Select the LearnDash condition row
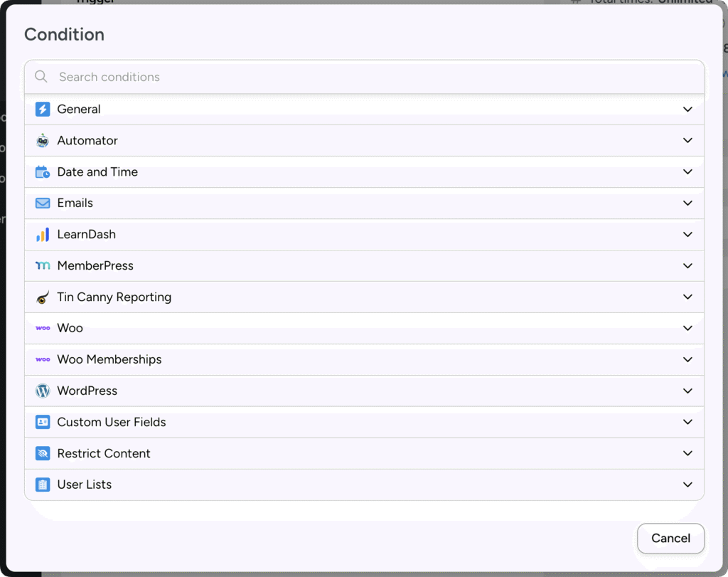Image resolution: width=728 pixels, height=577 pixels. point(364,234)
